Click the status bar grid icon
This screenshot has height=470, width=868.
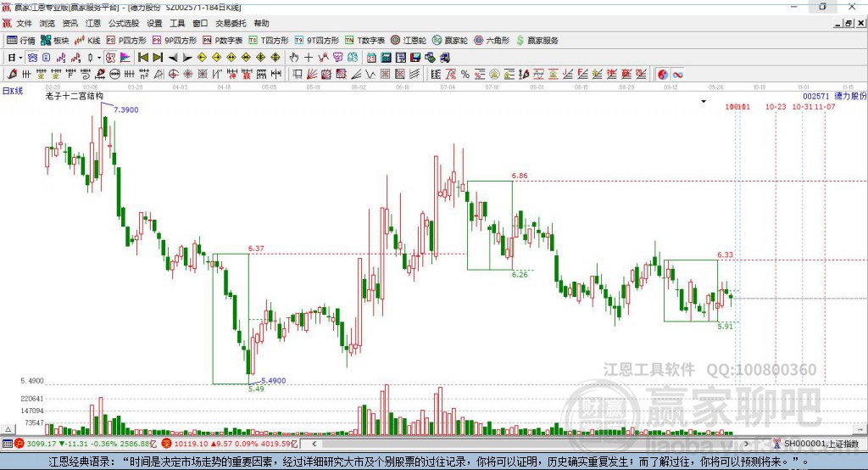pyautogui.click(x=7, y=444)
